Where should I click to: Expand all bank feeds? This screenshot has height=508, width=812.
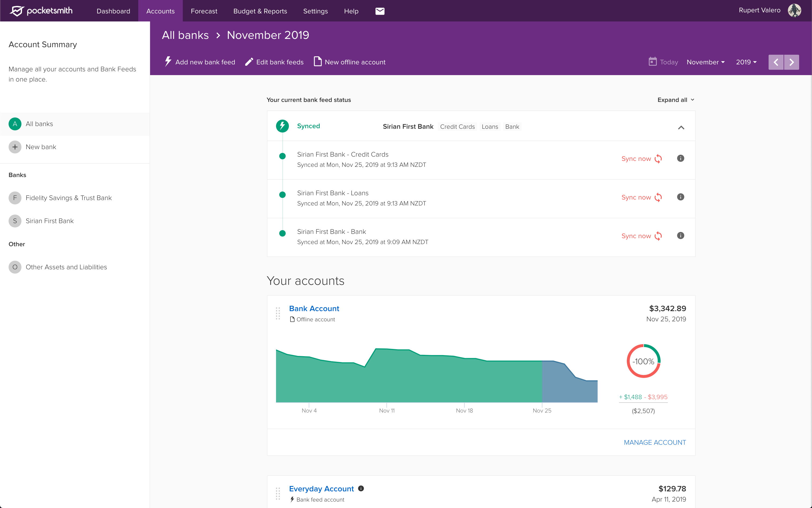coord(676,100)
